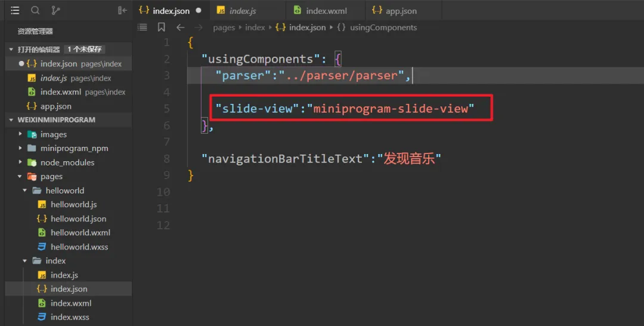Click the "usingComponents" key in code
The image size is (644, 326).
point(261,59)
